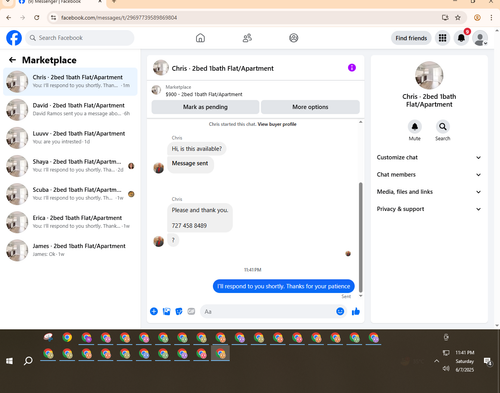Screen dimensions: 500x393
Task: Open the notifications bell
Action: click(461, 38)
